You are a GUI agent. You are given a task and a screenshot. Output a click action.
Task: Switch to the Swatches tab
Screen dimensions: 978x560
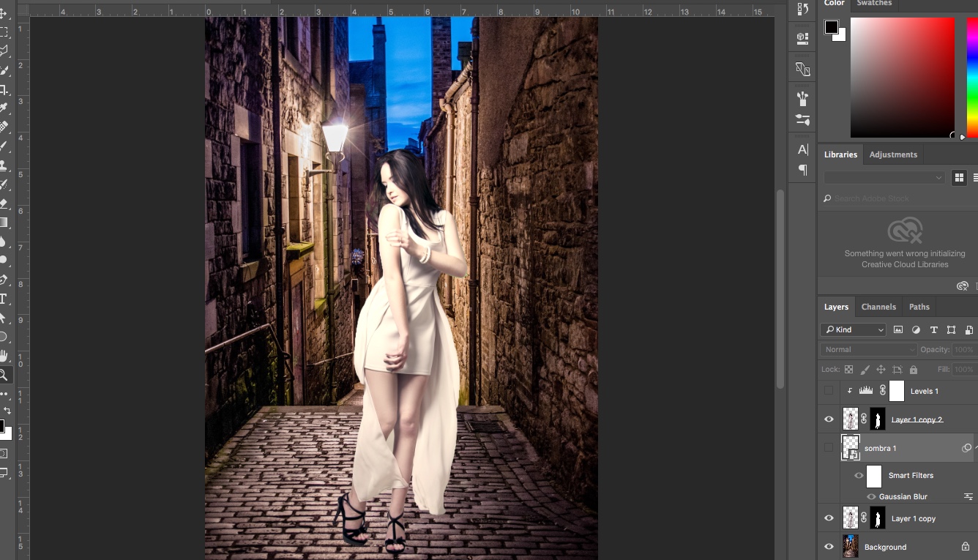(874, 3)
